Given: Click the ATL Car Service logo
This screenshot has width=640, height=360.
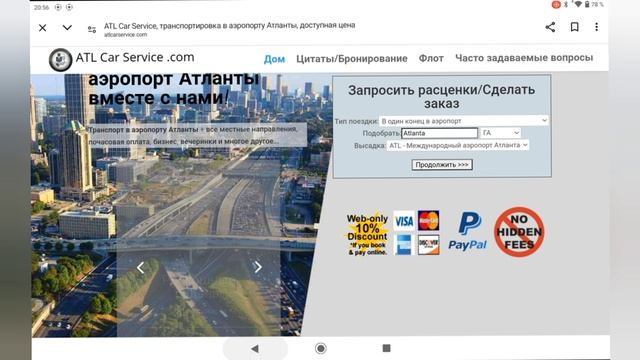Looking at the screenshot, I should point(60,60).
